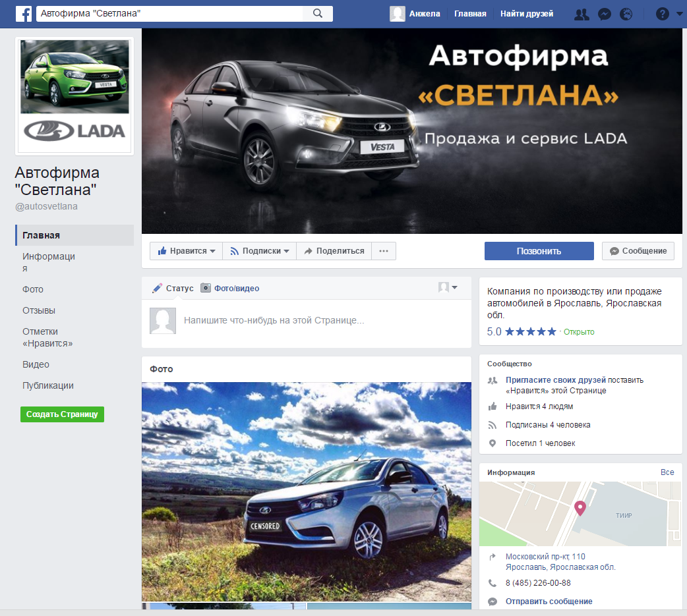Click the Facebook logo icon
This screenshot has width=687, height=616.
click(x=24, y=14)
